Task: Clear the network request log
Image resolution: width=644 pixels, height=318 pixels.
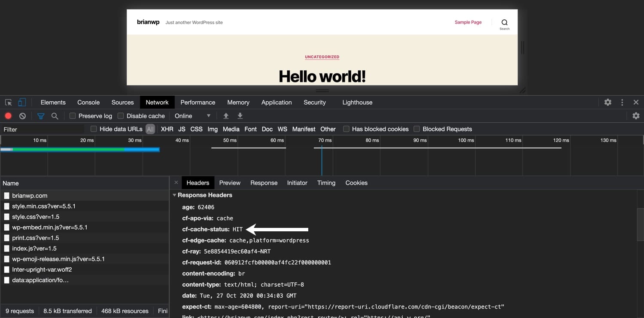Action: [22, 115]
